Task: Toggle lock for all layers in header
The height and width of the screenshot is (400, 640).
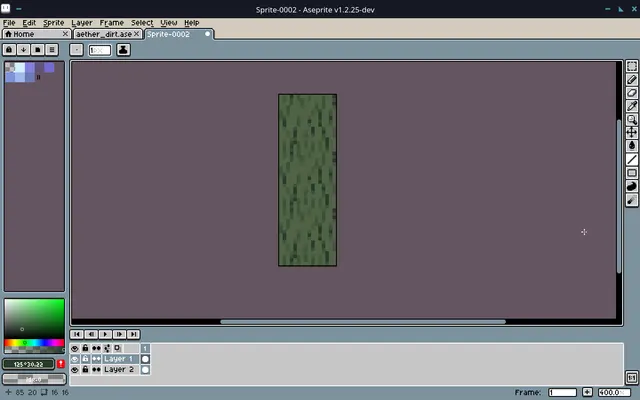Action: [x=85, y=348]
